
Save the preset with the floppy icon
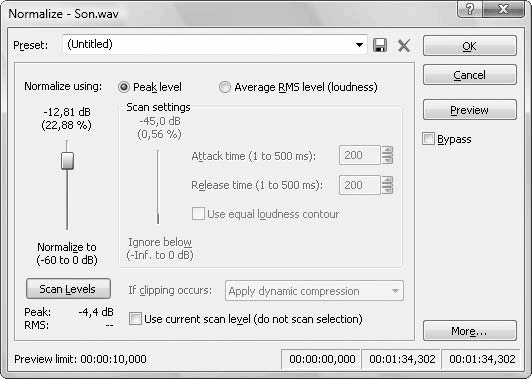380,45
